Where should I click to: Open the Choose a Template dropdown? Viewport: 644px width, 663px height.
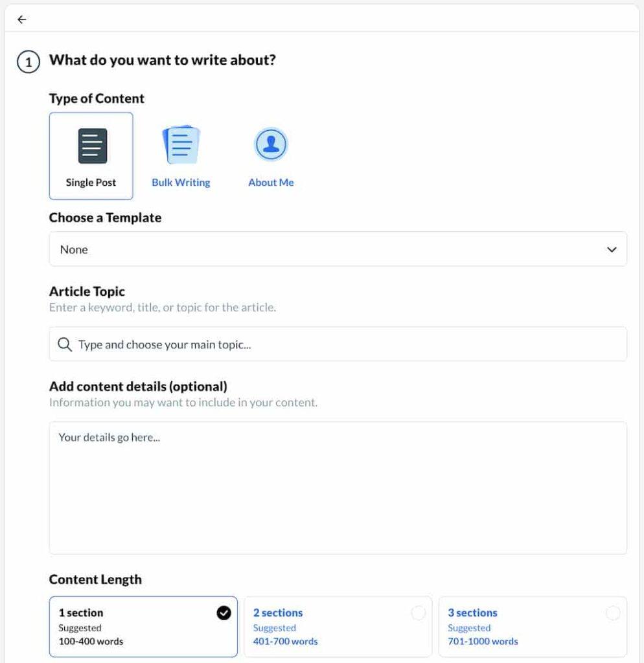pyautogui.click(x=338, y=249)
